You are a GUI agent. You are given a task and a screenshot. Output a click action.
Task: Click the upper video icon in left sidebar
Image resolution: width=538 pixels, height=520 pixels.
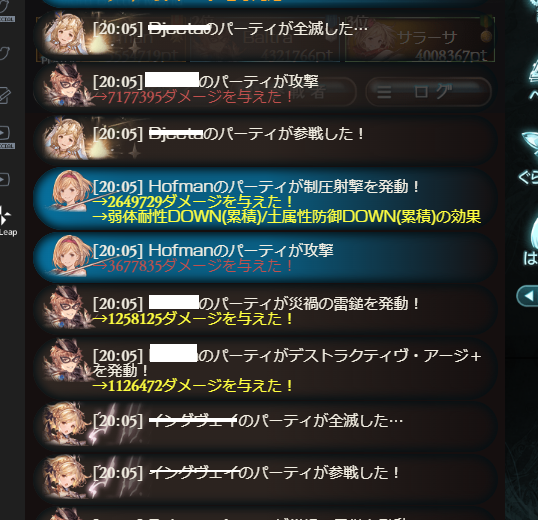pyautogui.click(x=7, y=137)
